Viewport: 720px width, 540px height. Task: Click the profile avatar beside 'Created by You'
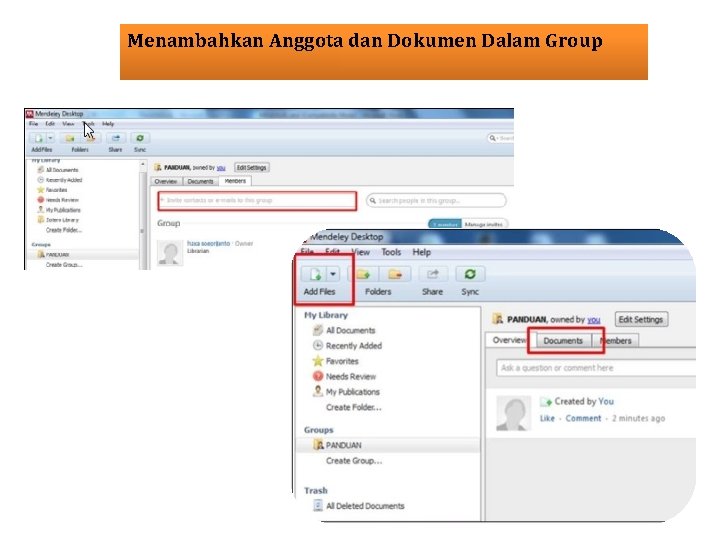pos(513,413)
